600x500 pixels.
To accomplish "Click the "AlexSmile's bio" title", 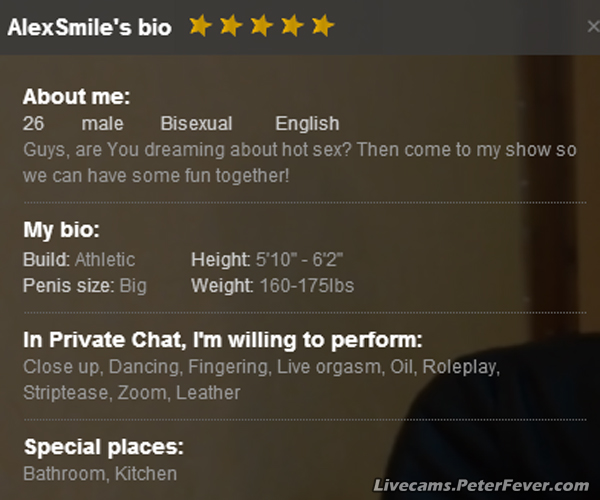I will (89, 27).
